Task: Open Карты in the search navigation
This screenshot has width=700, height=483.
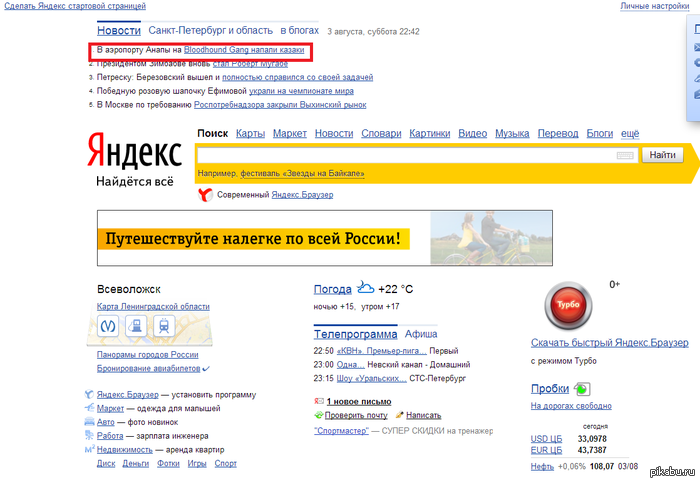Action: (250, 133)
